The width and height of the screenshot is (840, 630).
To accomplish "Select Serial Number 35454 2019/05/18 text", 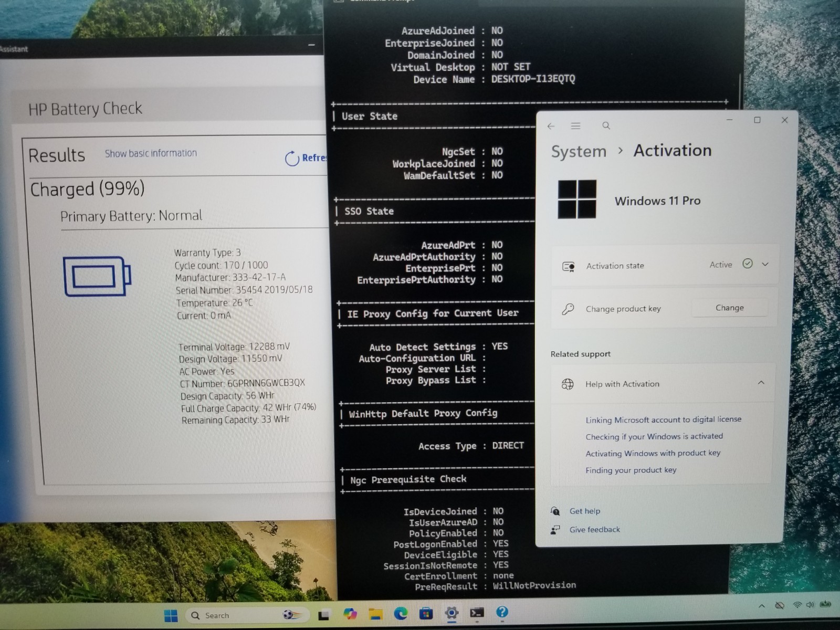I will [x=244, y=290].
